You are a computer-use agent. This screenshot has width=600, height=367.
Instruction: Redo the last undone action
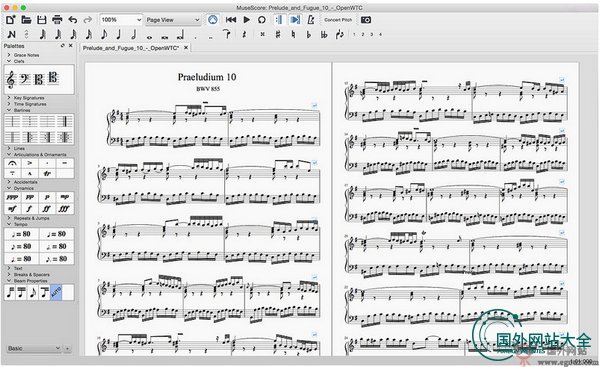point(87,20)
